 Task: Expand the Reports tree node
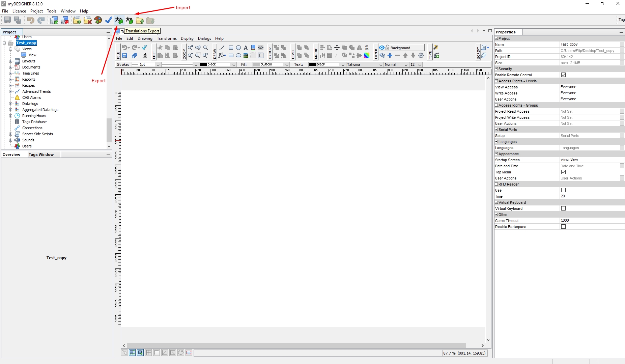click(x=10, y=79)
